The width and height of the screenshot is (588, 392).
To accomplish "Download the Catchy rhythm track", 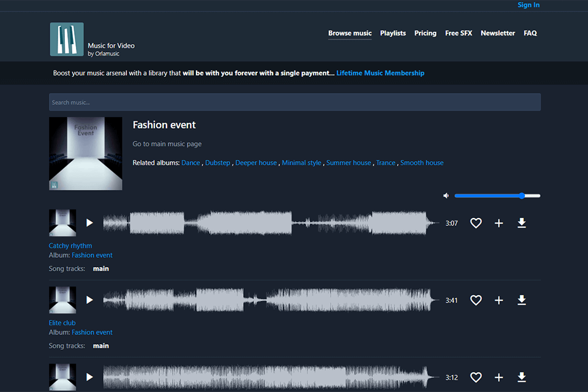I will (522, 223).
